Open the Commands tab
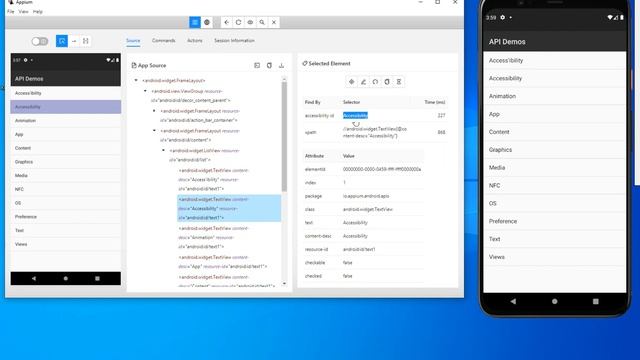This screenshot has height=360, width=640. 164,41
